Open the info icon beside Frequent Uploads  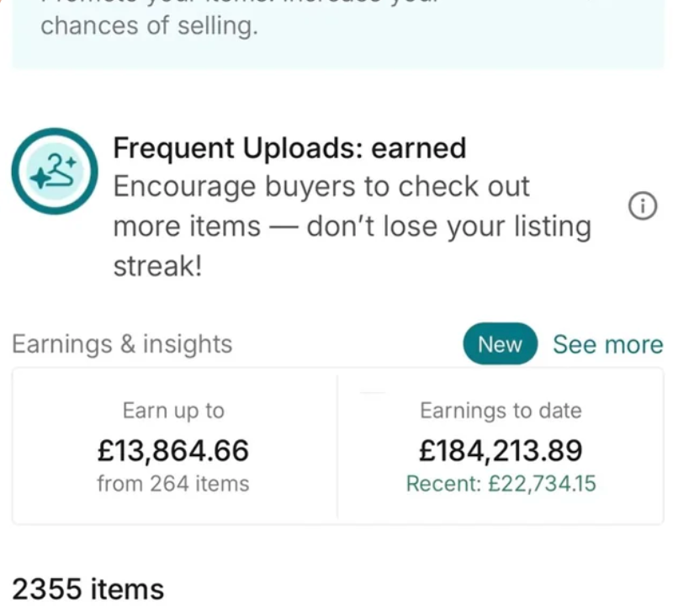point(643,206)
